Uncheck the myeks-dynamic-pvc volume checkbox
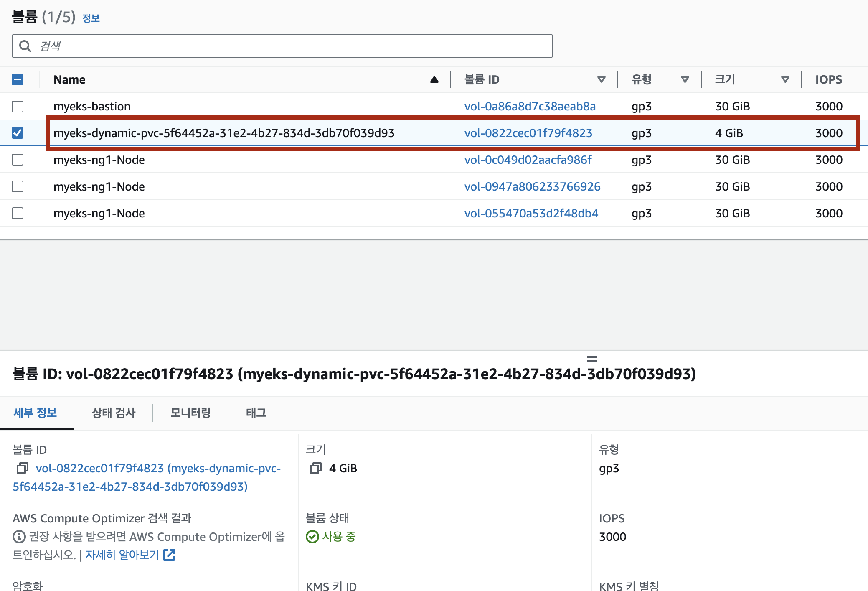 (x=18, y=133)
